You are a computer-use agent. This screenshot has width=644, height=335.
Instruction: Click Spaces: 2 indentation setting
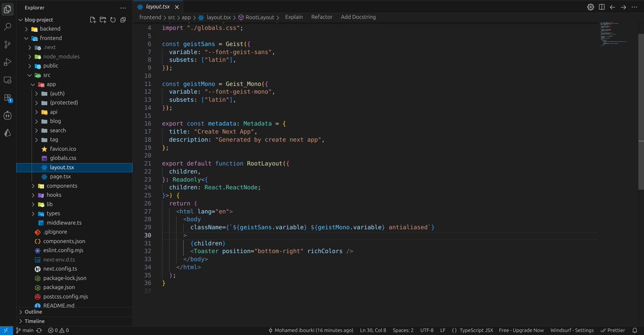pos(402,330)
